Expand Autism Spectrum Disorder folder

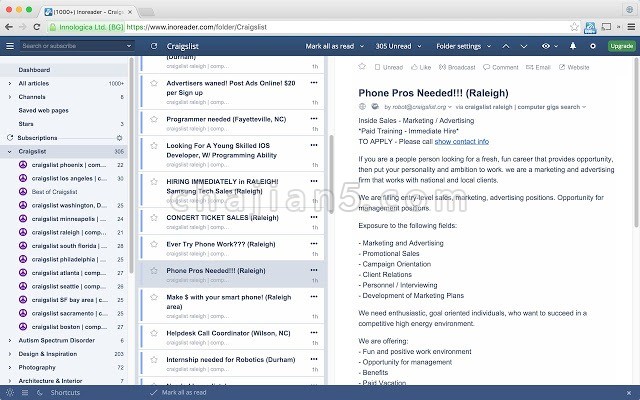10,340
